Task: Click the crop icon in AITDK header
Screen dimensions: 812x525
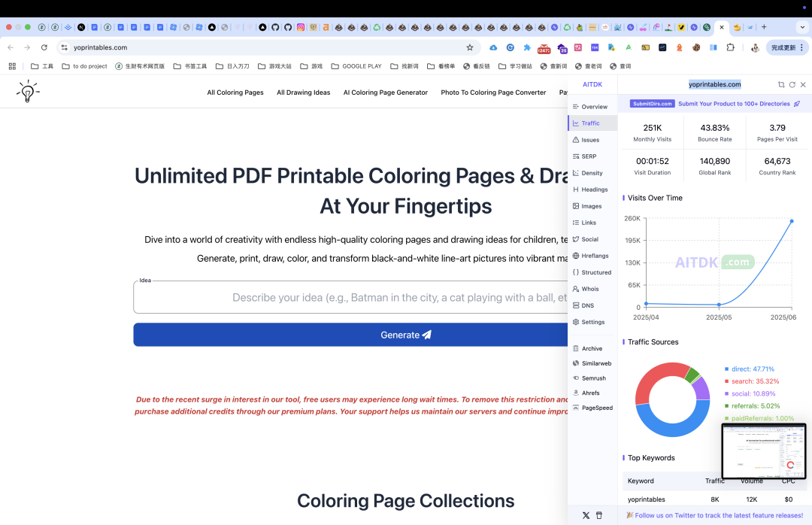Action: point(781,84)
